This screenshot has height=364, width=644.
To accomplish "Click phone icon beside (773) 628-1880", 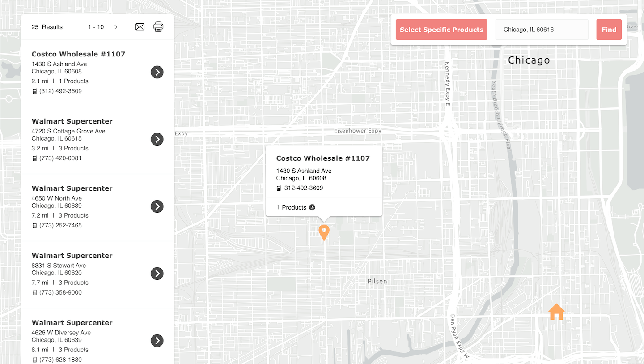I will [34, 360].
